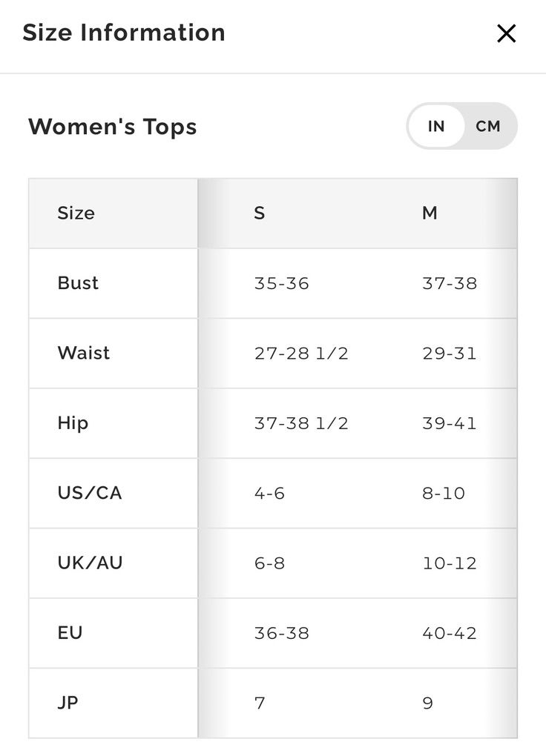Select the M size column header
Viewport: 546px width, 756px height.
(430, 213)
